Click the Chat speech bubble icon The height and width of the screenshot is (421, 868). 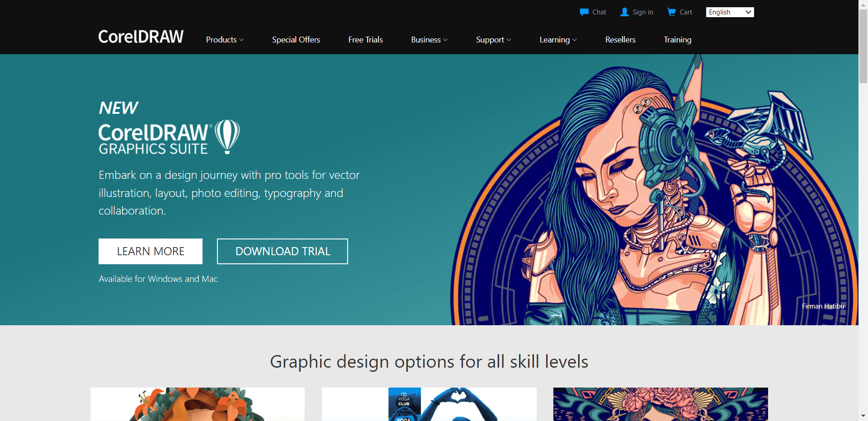[584, 12]
